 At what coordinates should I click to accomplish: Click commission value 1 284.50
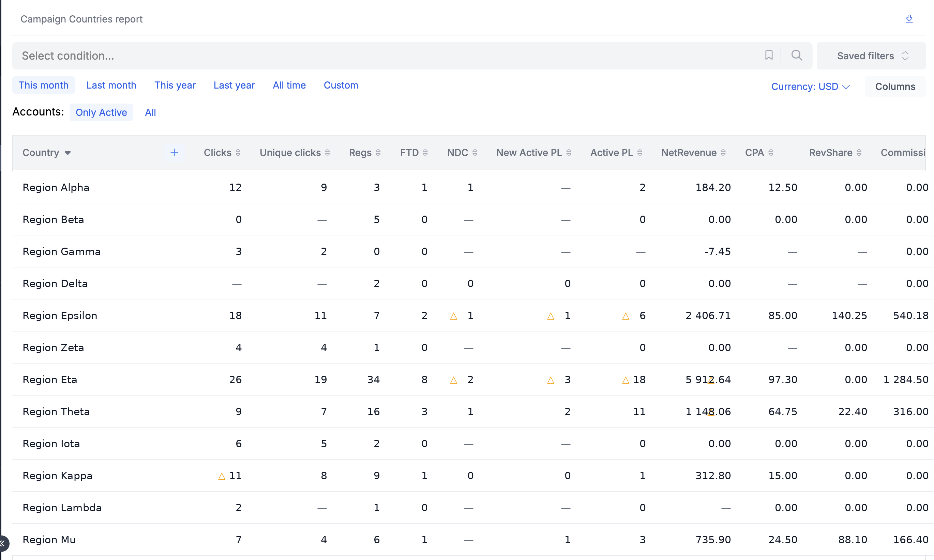click(906, 379)
